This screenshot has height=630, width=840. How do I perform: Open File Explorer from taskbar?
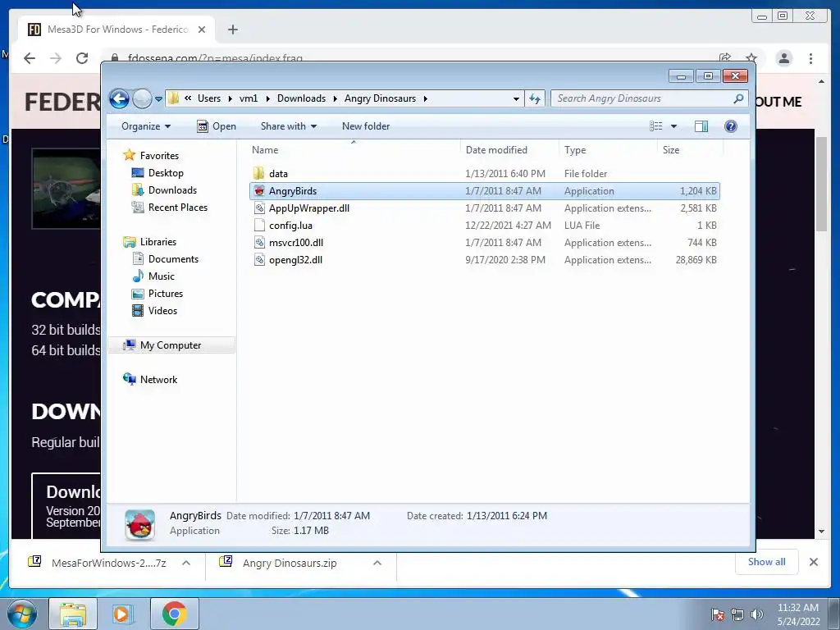(x=73, y=614)
